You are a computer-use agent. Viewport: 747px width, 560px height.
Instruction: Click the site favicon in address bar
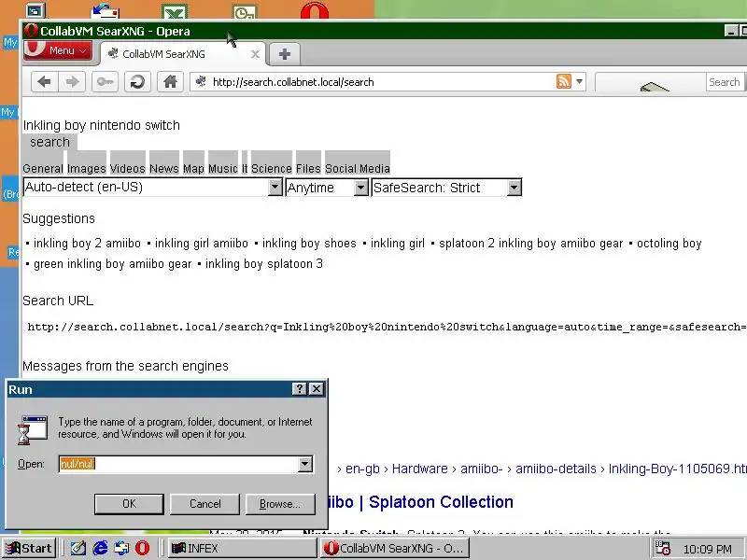201,81
